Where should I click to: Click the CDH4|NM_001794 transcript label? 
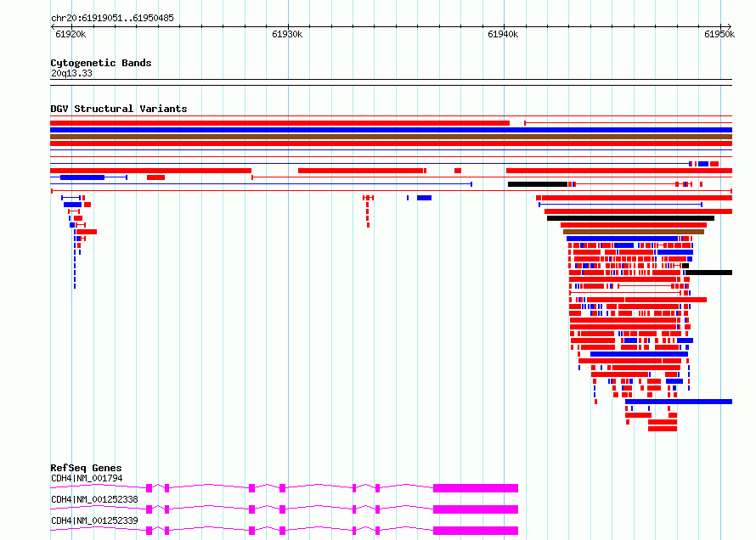coord(87,478)
